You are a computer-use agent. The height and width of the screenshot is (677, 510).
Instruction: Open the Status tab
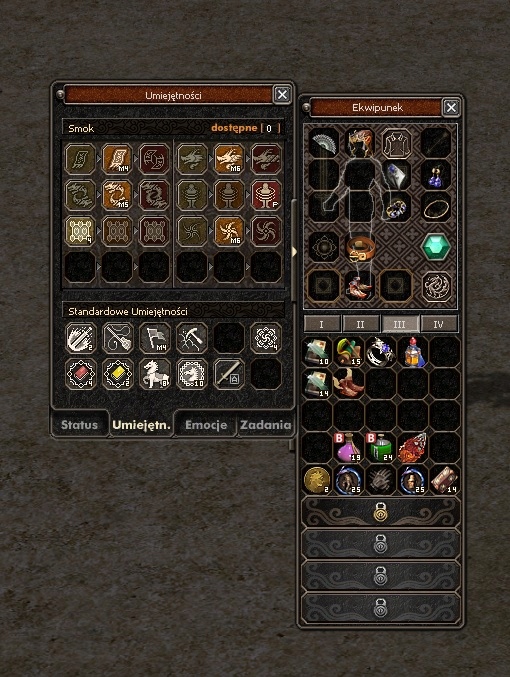click(x=79, y=425)
